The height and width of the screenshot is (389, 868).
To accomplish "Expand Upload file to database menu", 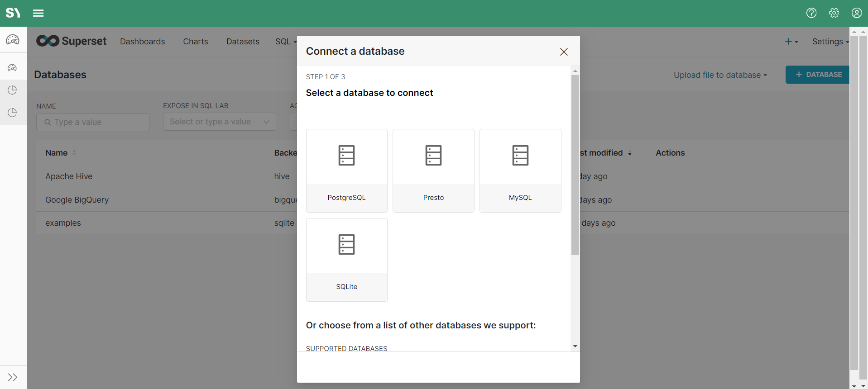I will (x=720, y=75).
